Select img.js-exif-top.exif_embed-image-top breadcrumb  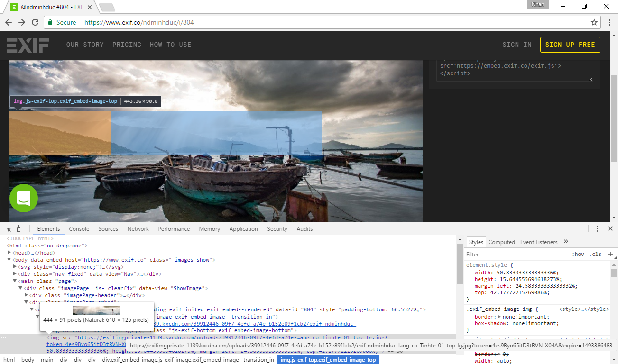pyautogui.click(x=328, y=360)
